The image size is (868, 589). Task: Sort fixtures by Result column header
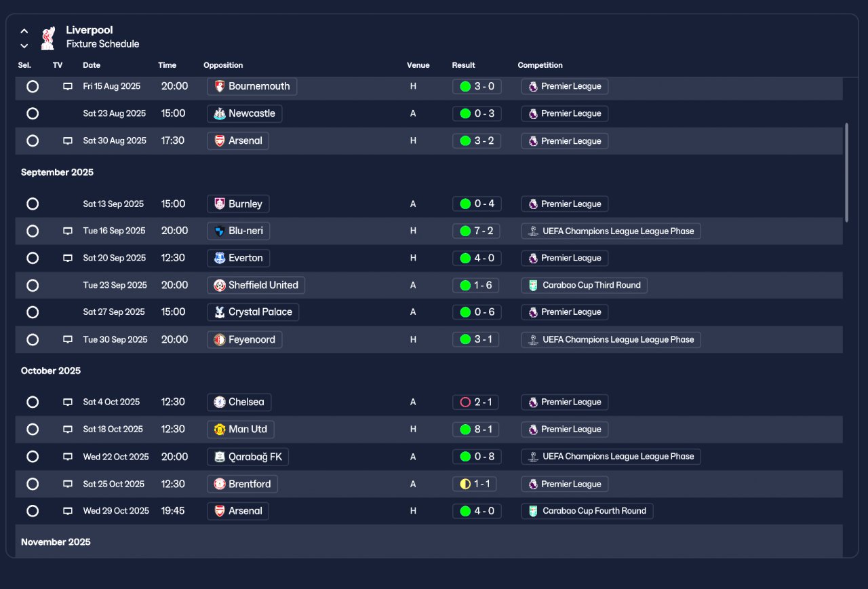click(464, 65)
